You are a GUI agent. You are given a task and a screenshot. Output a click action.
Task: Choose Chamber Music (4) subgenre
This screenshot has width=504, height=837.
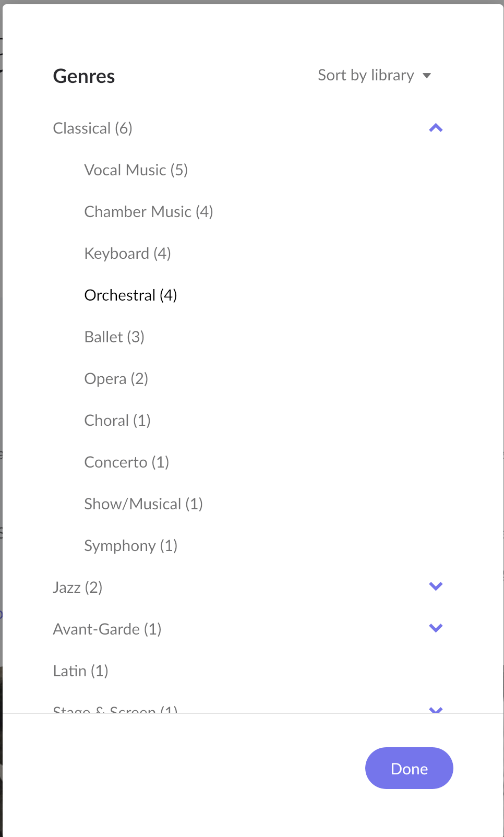coord(149,212)
